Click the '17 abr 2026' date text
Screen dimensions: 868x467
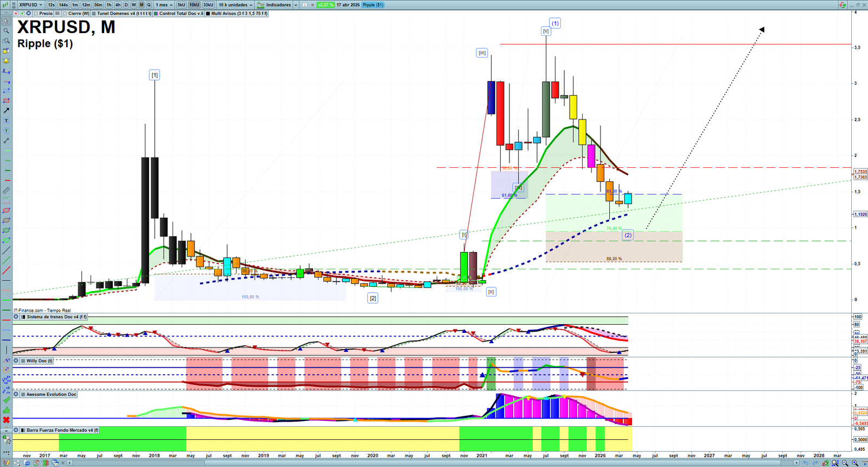348,5
